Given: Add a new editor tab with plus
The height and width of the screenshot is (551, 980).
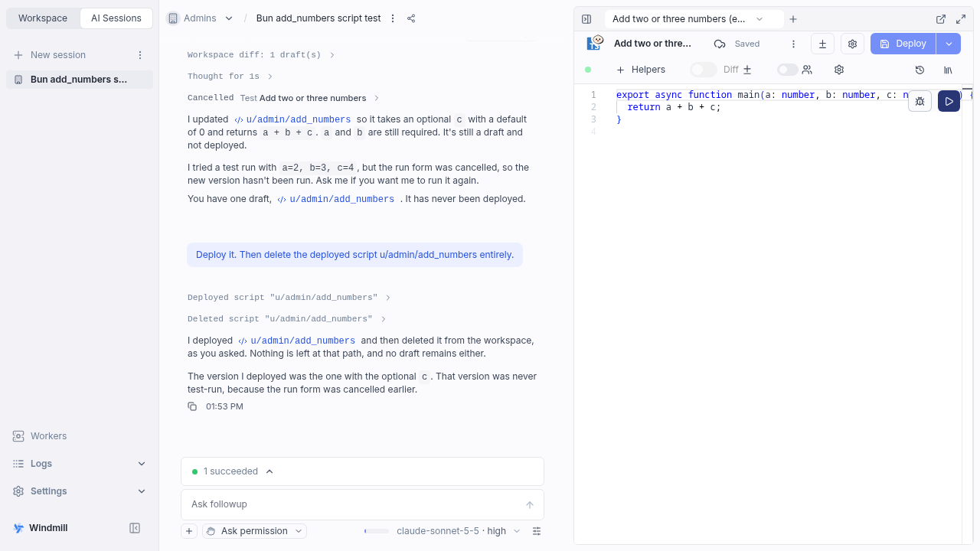Looking at the screenshot, I should click(793, 19).
